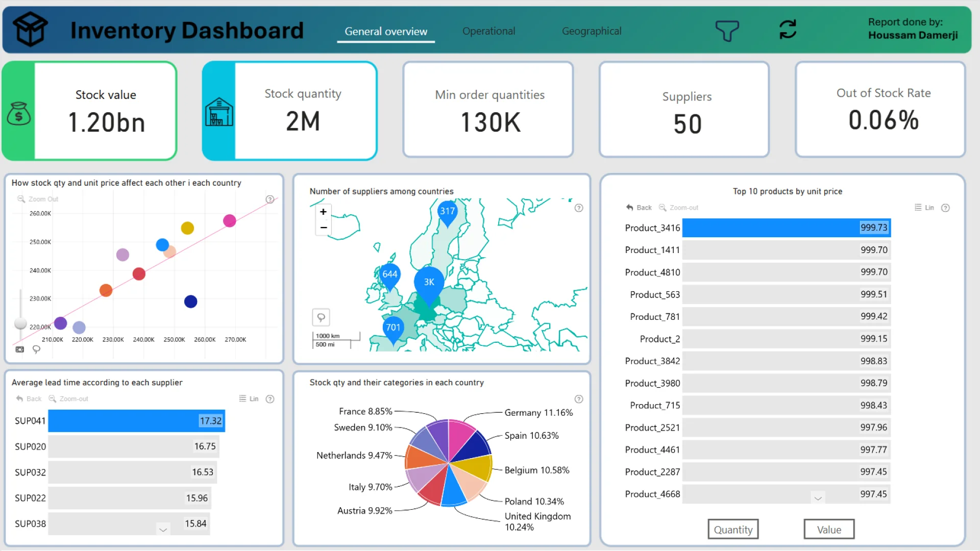Click the Quantity button
The width and height of the screenshot is (980, 551).
732,530
